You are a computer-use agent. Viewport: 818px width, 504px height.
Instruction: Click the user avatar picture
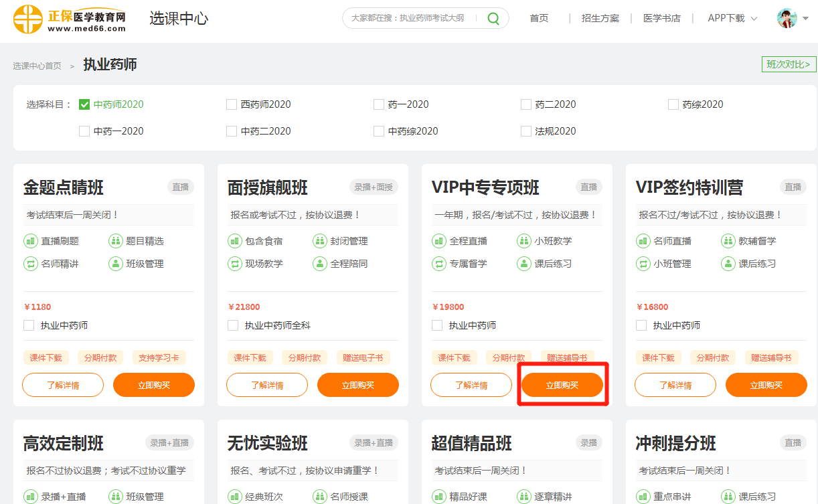(787, 19)
